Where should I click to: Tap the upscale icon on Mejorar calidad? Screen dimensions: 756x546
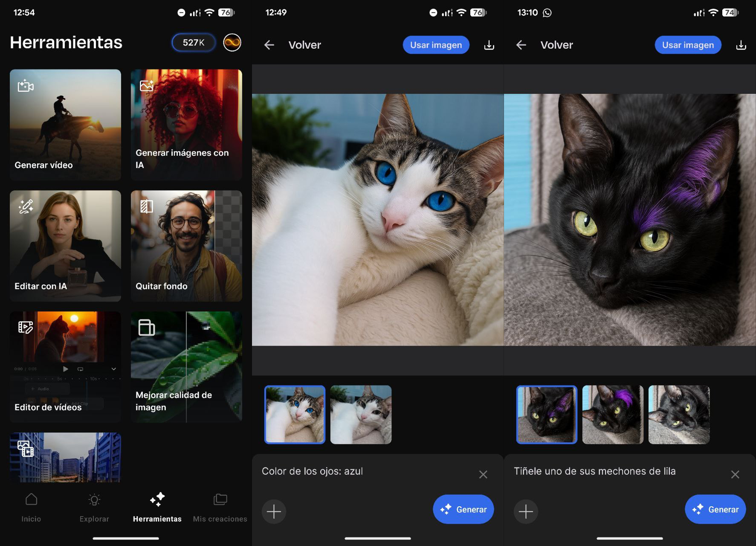(147, 328)
